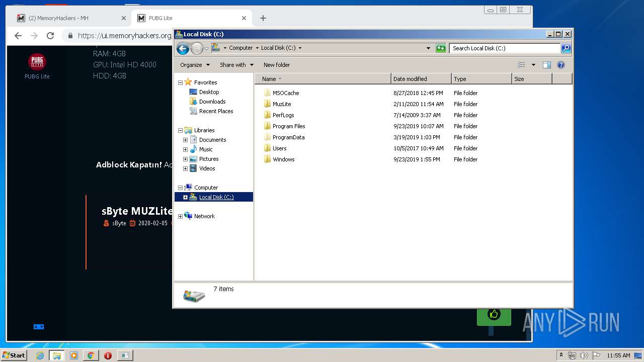
Task: Click the Size column header
Action: point(532,79)
